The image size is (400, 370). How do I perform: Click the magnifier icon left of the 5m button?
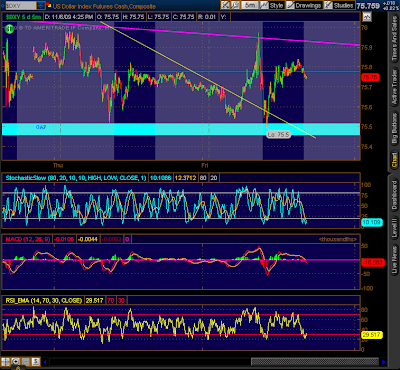235,5
